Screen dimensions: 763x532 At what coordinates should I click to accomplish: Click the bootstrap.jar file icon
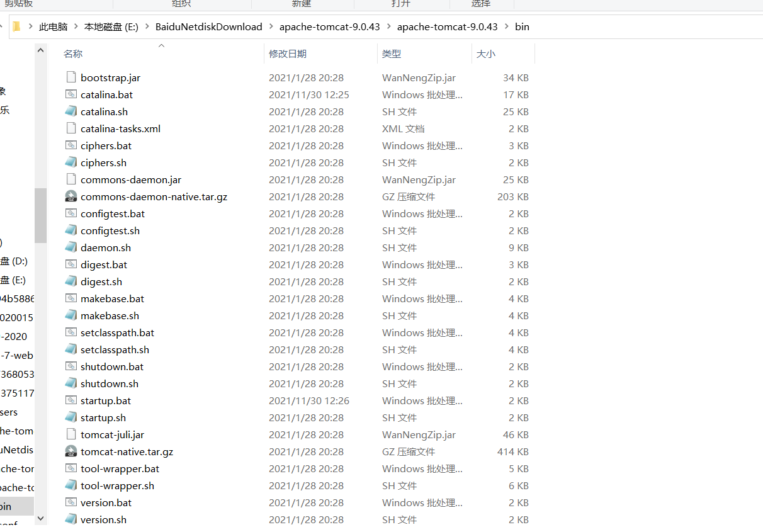[71, 77]
